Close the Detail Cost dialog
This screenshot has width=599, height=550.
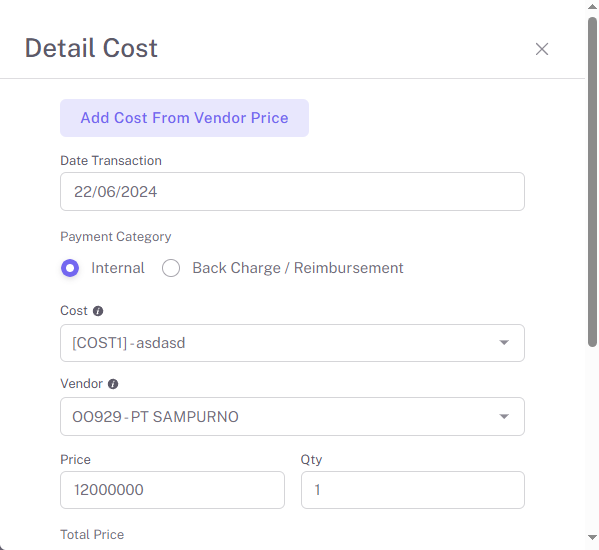tap(542, 49)
